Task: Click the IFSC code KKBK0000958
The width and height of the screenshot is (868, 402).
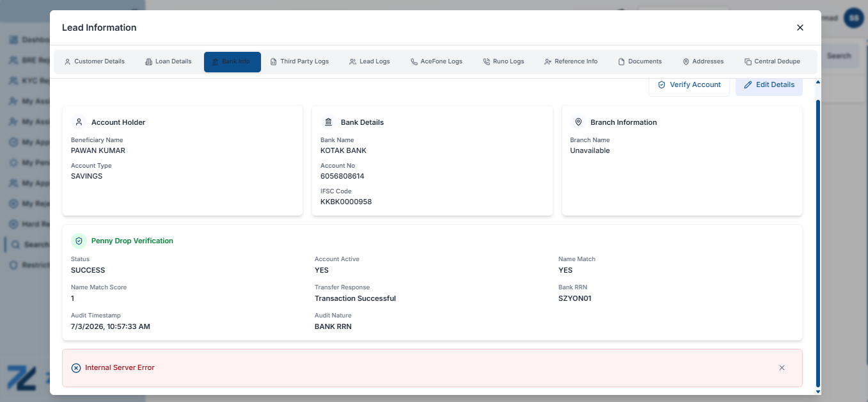Action: (x=346, y=202)
